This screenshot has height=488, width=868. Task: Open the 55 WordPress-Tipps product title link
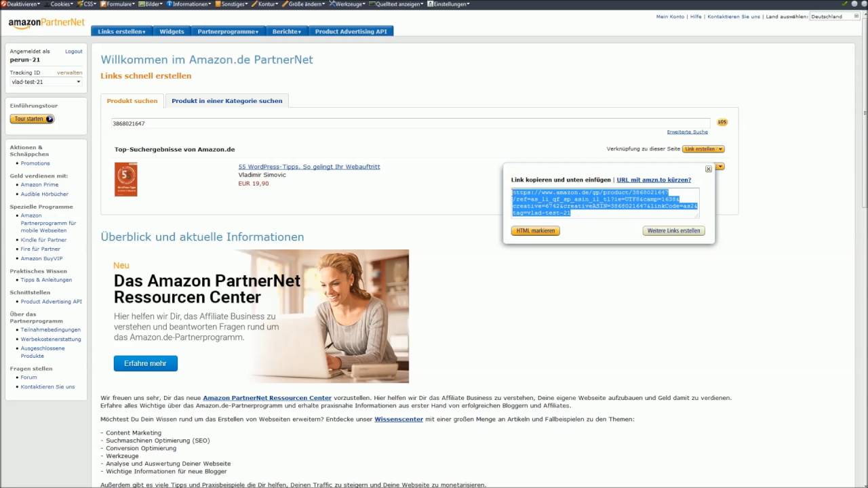click(309, 167)
